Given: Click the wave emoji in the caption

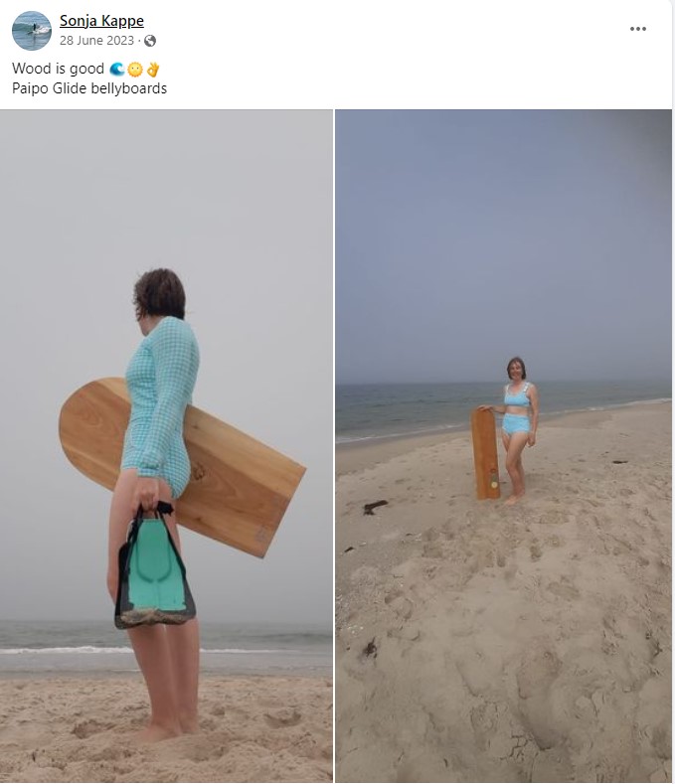Looking at the screenshot, I should [x=116, y=69].
